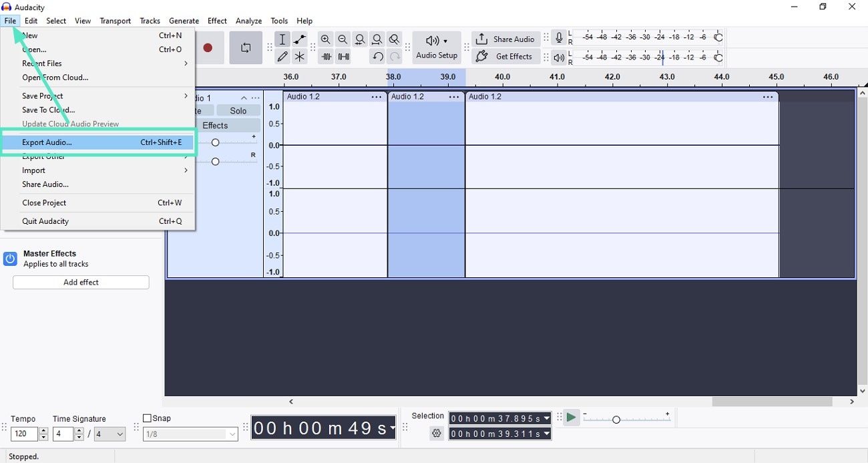Adjust the playback speed slider

(616, 419)
